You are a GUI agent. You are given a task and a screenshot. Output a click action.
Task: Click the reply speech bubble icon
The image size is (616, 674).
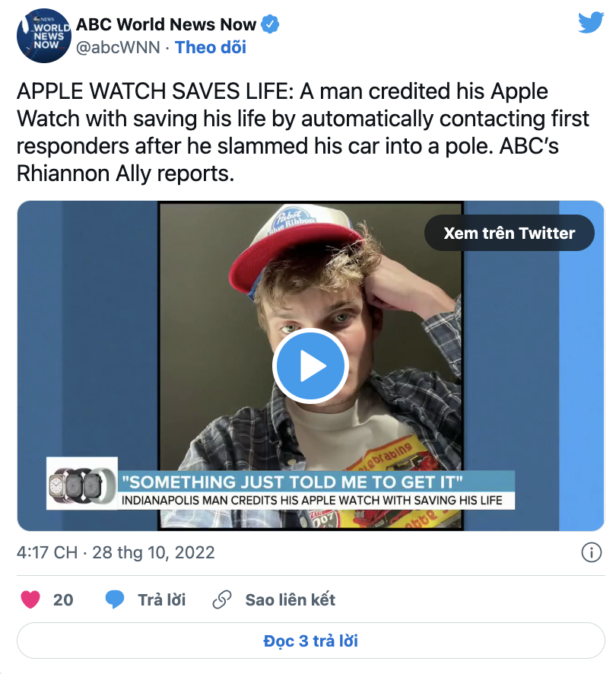coord(115,599)
